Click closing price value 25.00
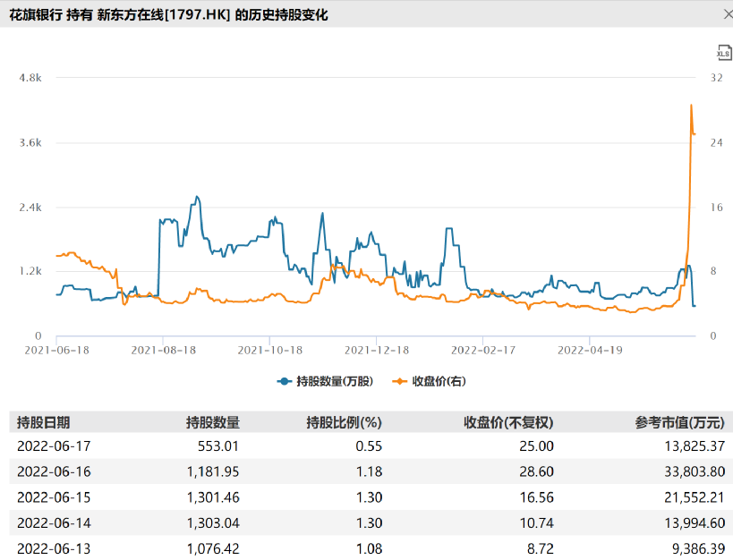This screenshot has width=733, height=560. coord(537,446)
